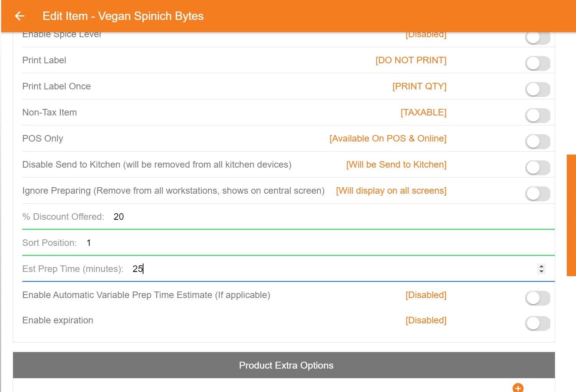Screen dimensions: 576x392
Task: Click the [DO NOT PRINT] status label
Action: point(411,60)
